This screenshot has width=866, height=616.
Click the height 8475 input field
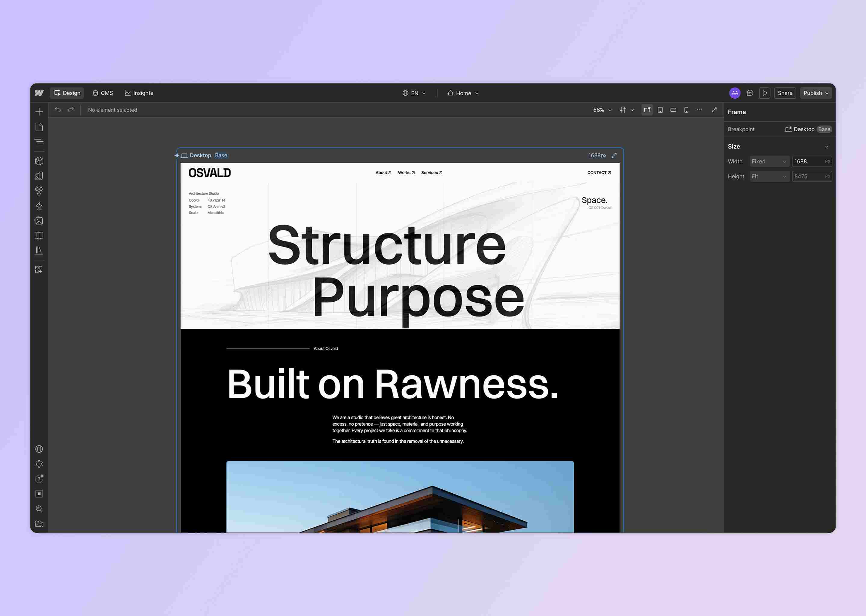[x=812, y=176]
